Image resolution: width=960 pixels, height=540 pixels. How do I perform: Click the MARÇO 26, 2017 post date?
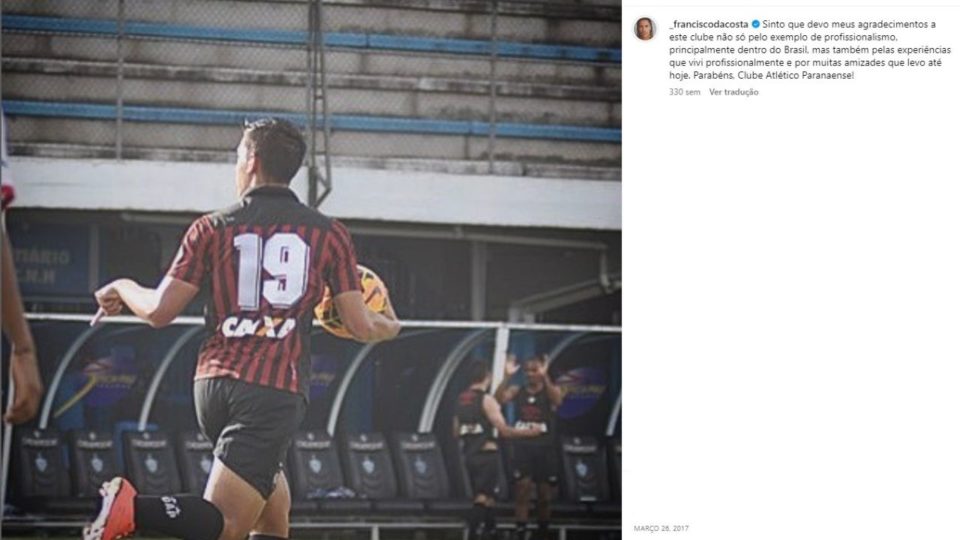[x=661, y=528]
